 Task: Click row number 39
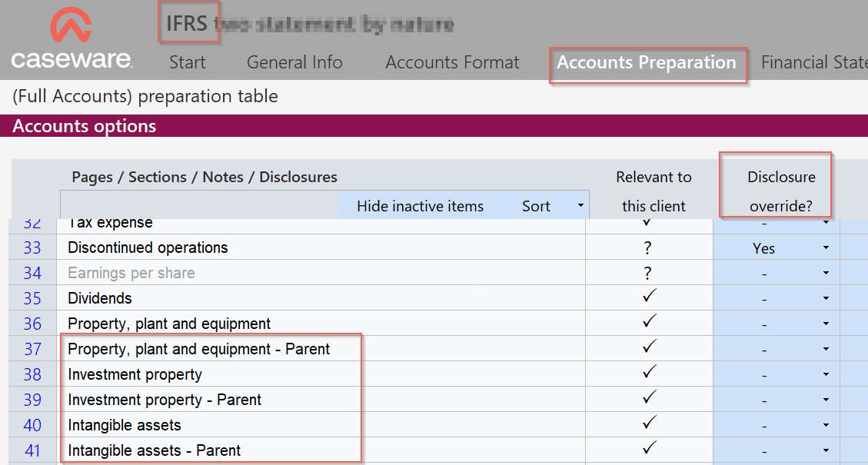tap(32, 400)
